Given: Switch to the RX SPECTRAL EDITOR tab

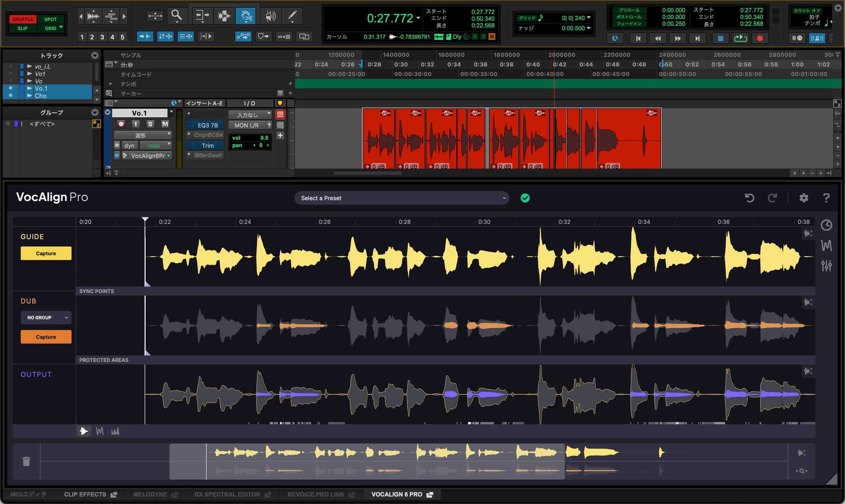Looking at the screenshot, I should coord(232,494).
